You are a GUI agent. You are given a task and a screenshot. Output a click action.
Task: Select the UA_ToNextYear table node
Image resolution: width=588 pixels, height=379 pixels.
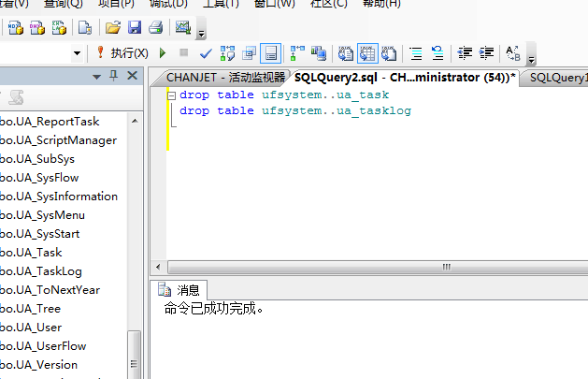(x=50, y=290)
